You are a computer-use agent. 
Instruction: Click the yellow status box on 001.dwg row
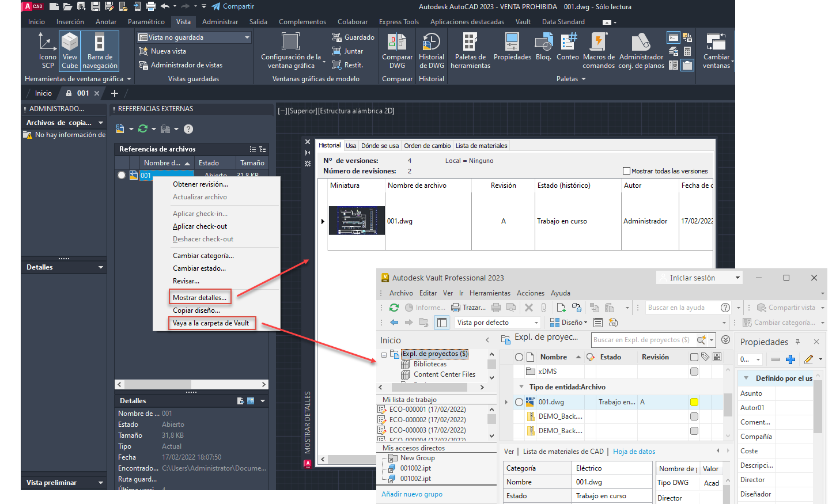[694, 402]
